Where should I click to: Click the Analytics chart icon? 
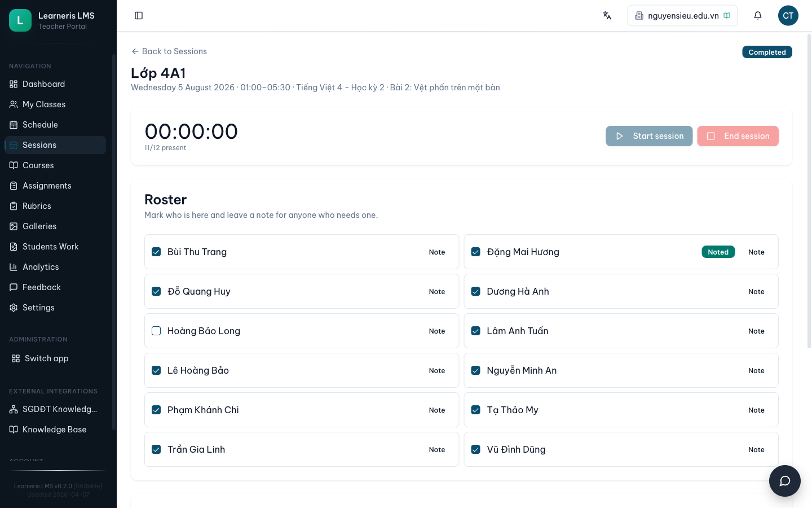point(14,267)
